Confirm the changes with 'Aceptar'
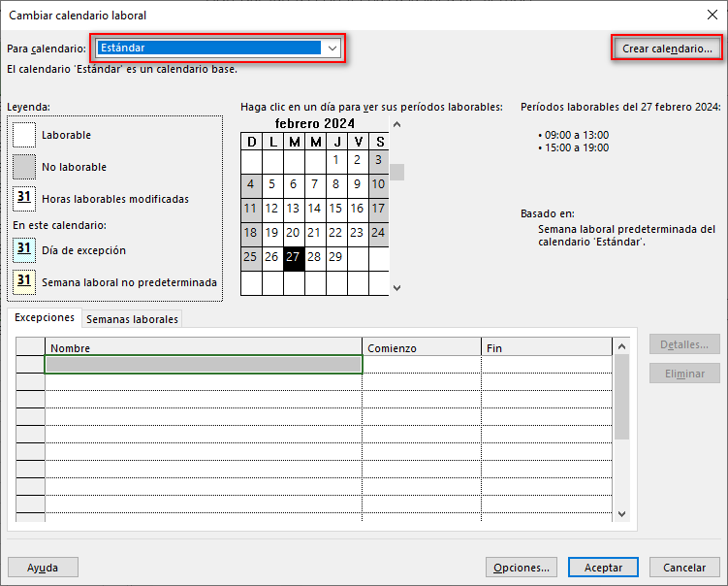Viewport: 728px width, 586px height. pyautogui.click(x=603, y=568)
